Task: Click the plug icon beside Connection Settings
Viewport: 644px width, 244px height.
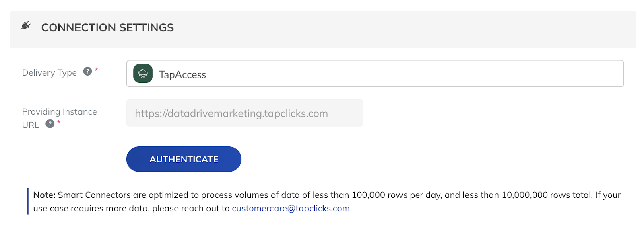Action: (25, 26)
